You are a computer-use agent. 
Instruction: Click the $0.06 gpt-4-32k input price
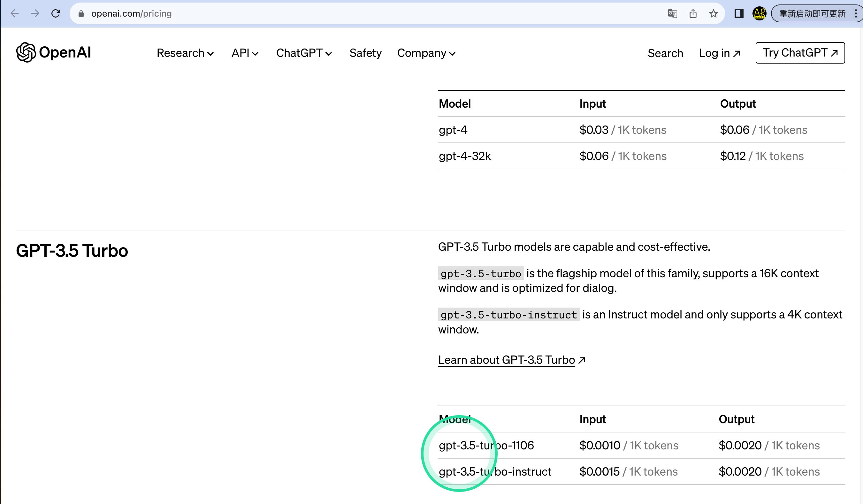point(593,156)
